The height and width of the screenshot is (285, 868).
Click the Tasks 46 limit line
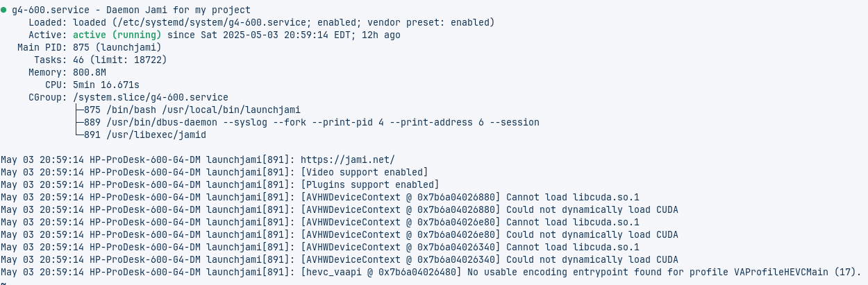(120, 60)
